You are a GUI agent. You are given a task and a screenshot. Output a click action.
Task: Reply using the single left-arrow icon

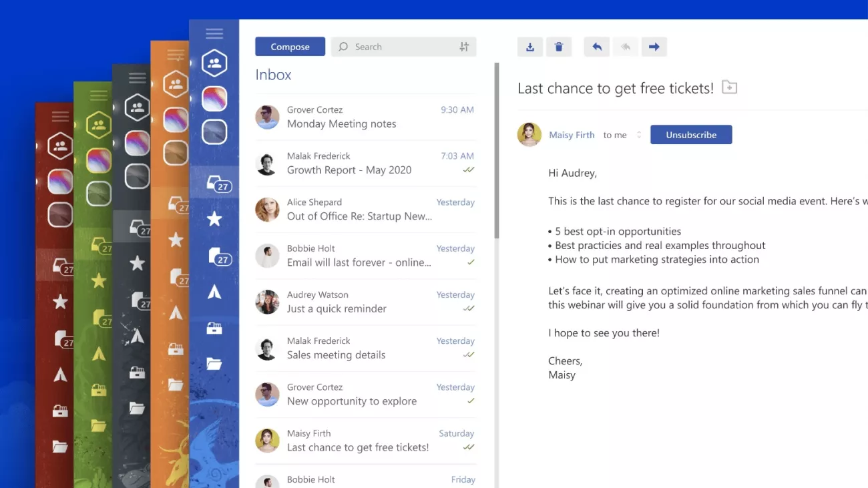point(597,47)
